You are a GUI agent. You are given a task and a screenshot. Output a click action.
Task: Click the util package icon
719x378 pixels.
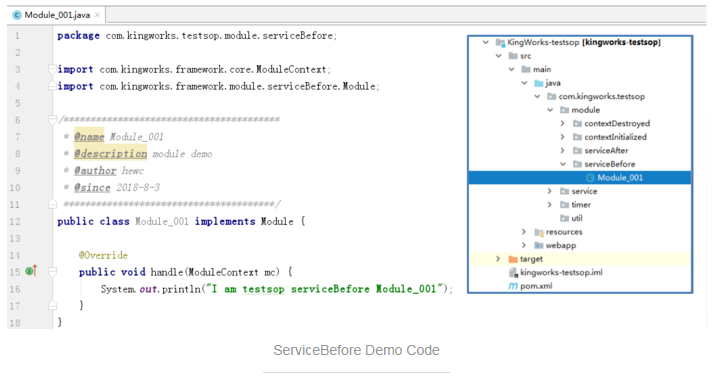click(564, 218)
